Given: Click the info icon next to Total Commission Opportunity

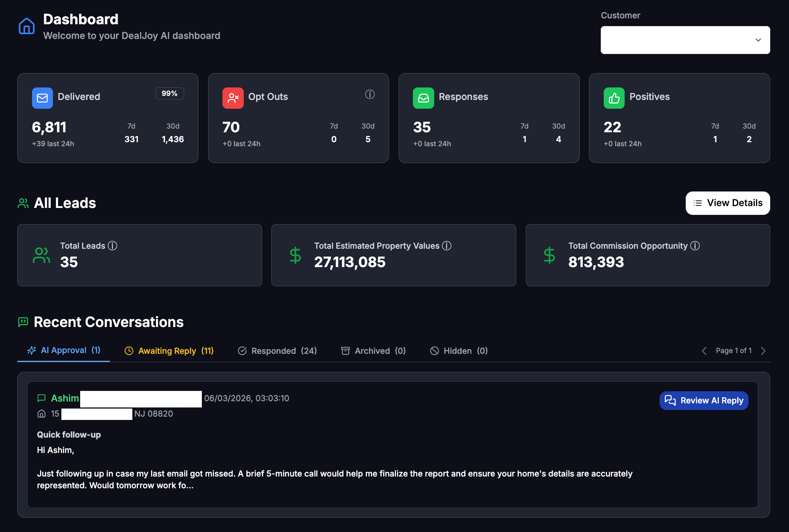Looking at the screenshot, I should point(695,246).
